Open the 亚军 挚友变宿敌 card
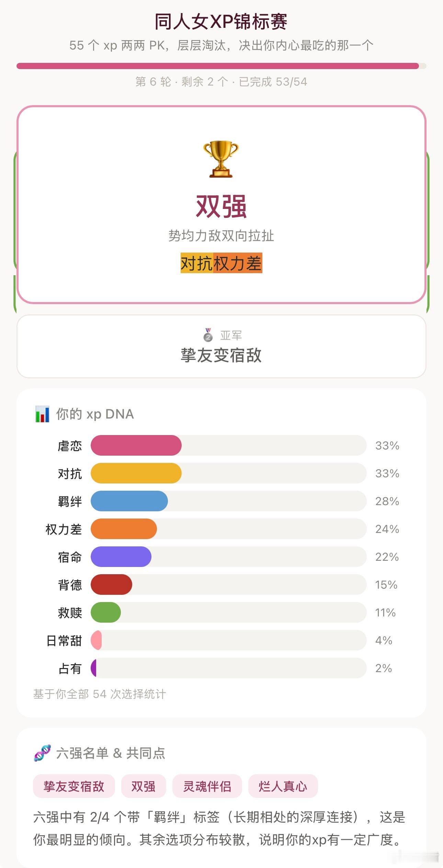Screen dimensions: 443x868 point(221,346)
